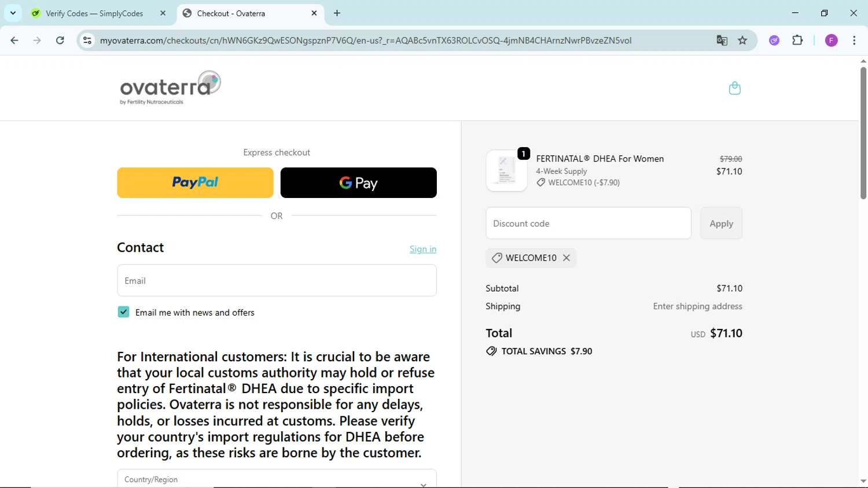Click the 4-Week Supply text

[561, 171]
